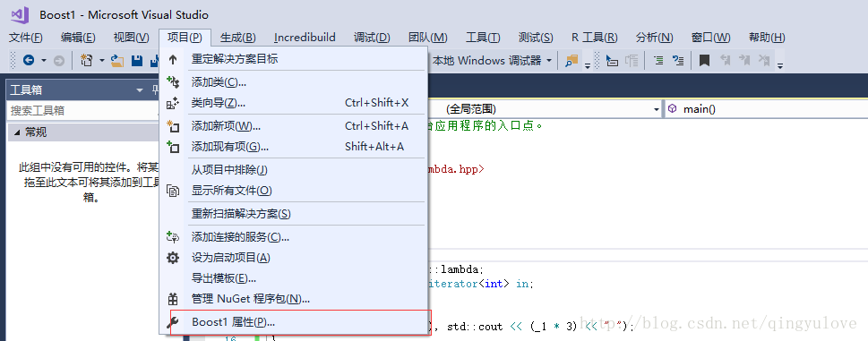The image size is (868, 341).
Task: Click the 工具箱 panel title
Action: pyautogui.click(x=26, y=90)
